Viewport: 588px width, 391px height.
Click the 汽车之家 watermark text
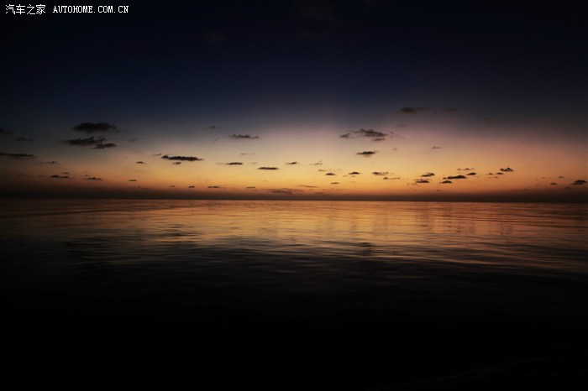[x=25, y=9]
